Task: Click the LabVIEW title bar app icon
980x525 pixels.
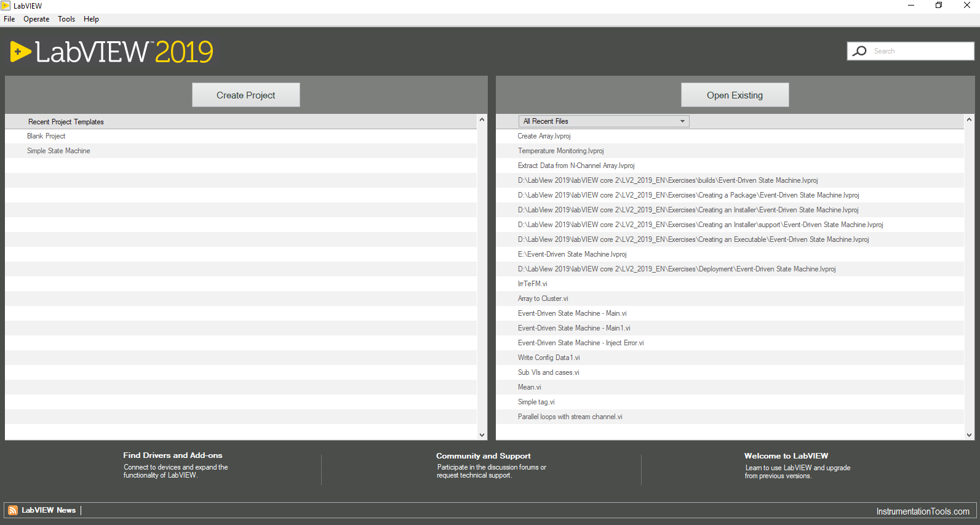Action: coord(6,6)
